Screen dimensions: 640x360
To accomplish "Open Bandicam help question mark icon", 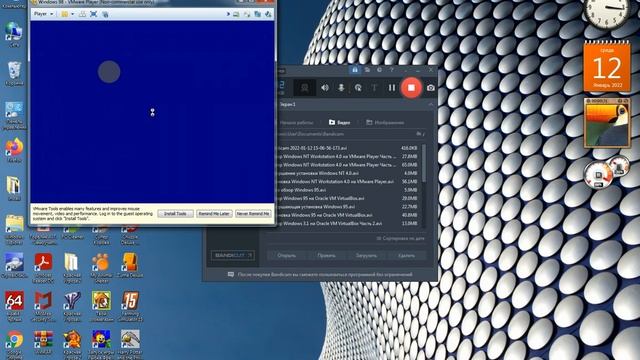I will [x=391, y=70].
